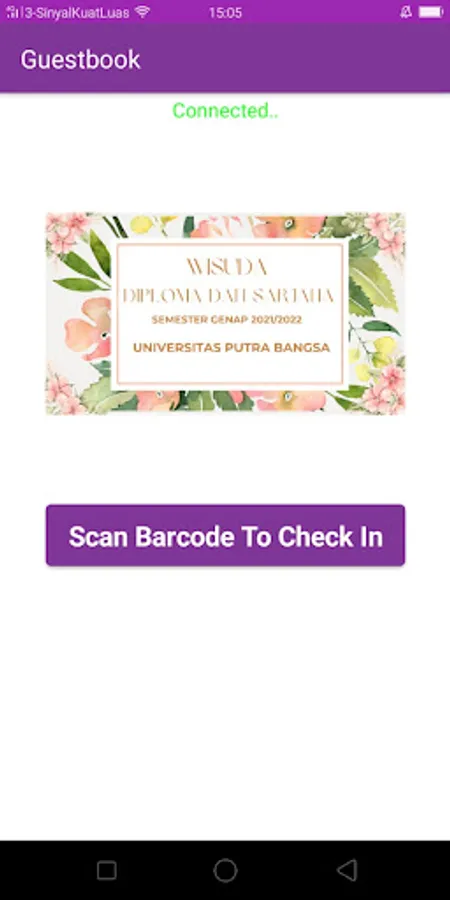Click the WISUDA heading on the banner

227,266
